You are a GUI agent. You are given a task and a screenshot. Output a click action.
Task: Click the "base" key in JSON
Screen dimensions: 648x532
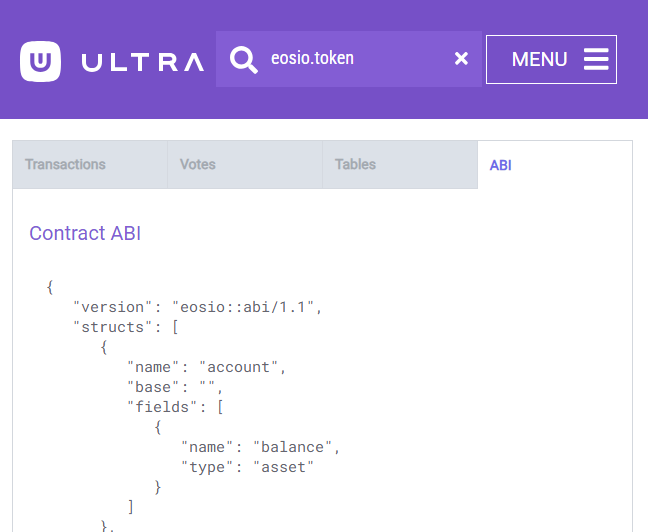pos(153,387)
